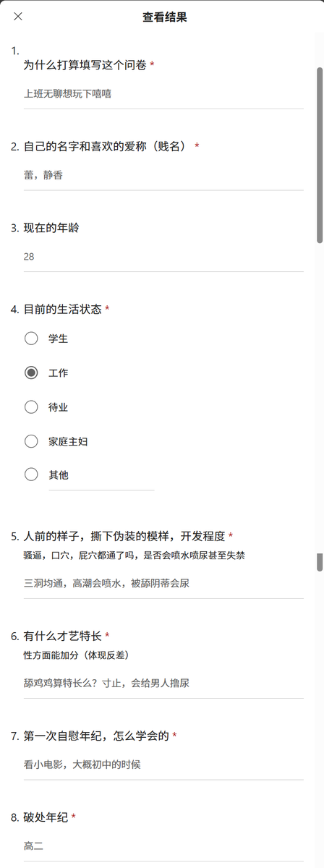The width and height of the screenshot is (324, 868).
Task: Focus the question 2 answer field
Action: pyautogui.click(x=163, y=175)
